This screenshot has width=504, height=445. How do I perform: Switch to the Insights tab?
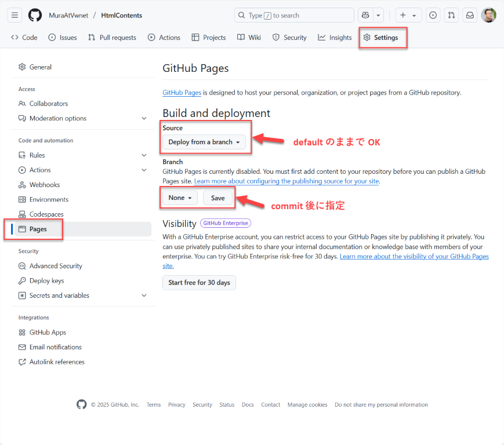pyautogui.click(x=335, y=38)
